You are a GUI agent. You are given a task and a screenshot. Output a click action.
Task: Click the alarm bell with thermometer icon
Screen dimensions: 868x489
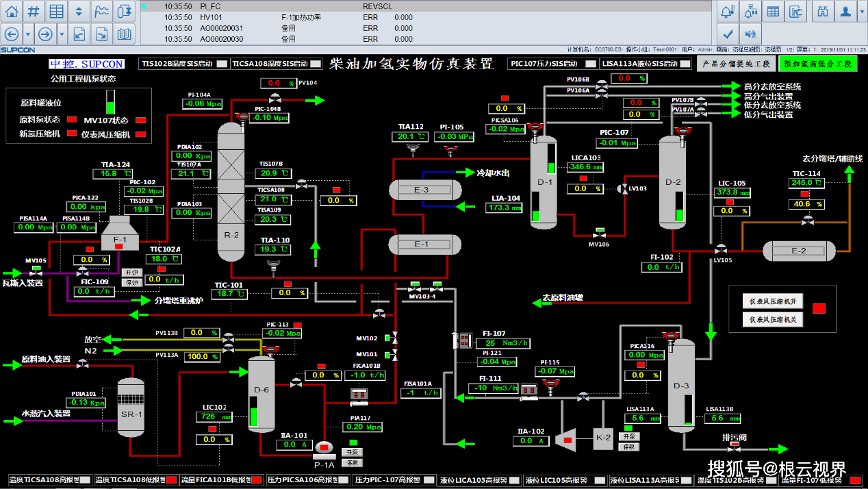pyautogui.click(x=728, y=11)
